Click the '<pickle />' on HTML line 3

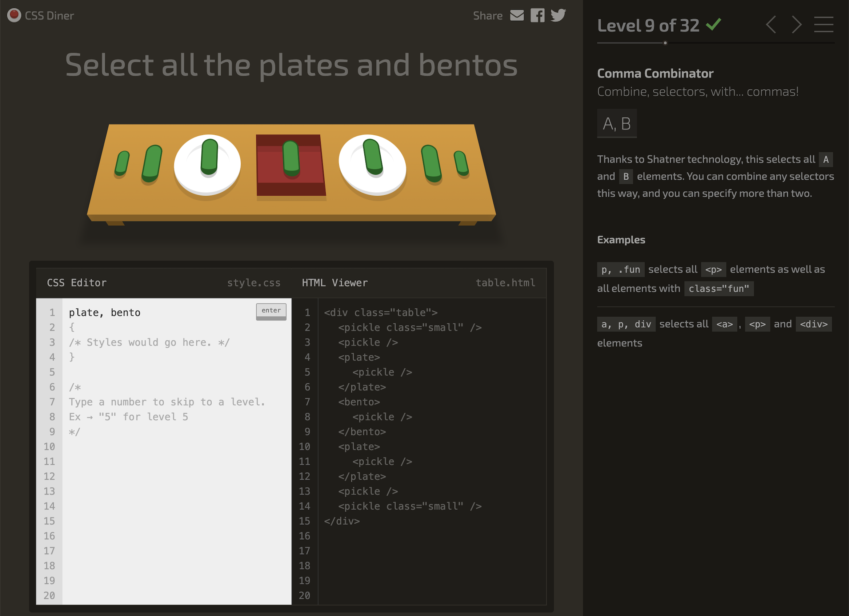click(x=368, y=342)
